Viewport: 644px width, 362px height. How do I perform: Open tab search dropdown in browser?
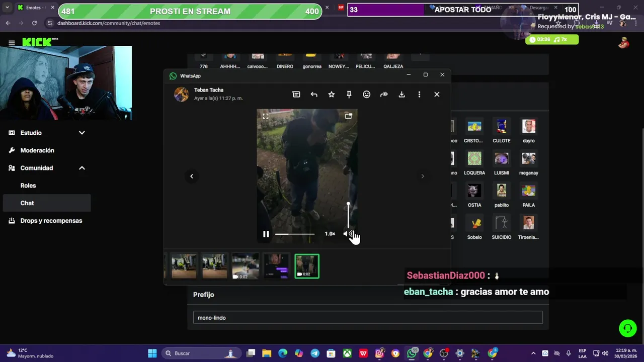coord(7,8)
